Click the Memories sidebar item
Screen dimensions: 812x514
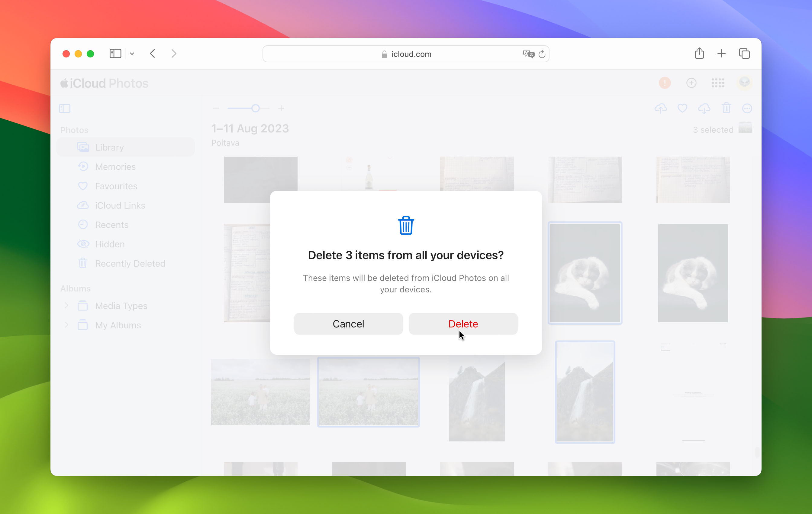[115, 167]
